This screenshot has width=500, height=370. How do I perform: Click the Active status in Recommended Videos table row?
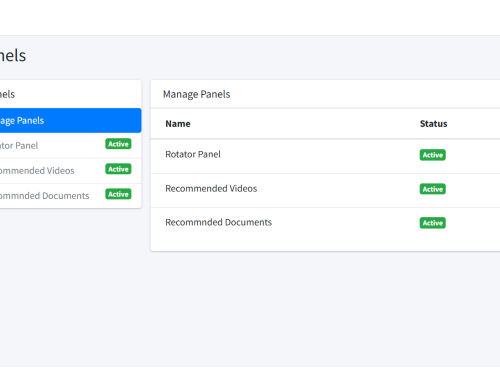click(x=433, y=189)
